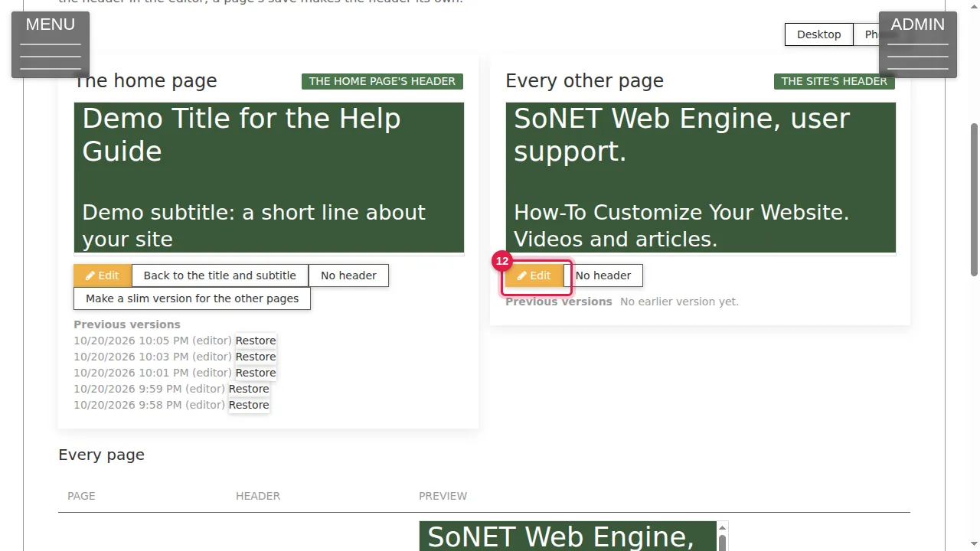Screen dimensions: 980x551
Task: Click Back to the title and subtitle
Action: [220, 275]
